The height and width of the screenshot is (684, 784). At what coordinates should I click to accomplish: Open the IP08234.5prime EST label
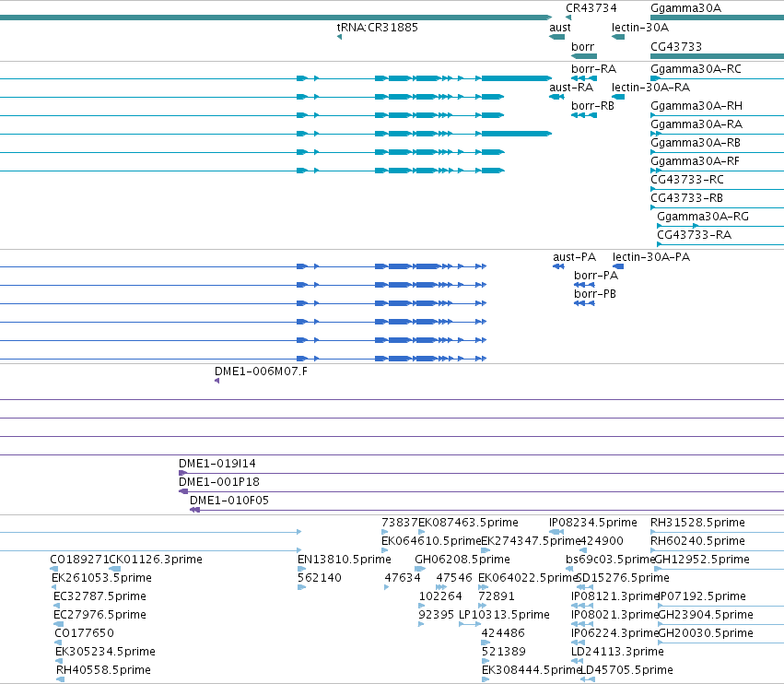pyautogui.click(x=593, y=523)
